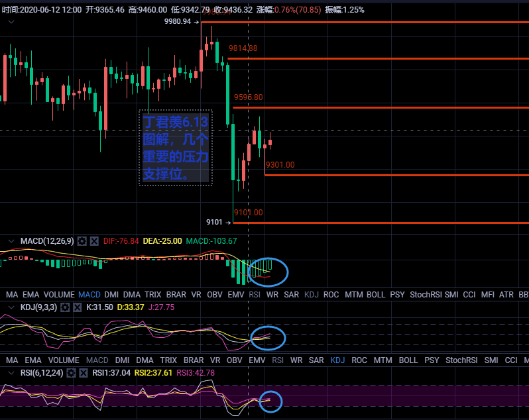Open MACD(12,26,9) settings gear
This screenshot has width=529, height=420.
(82, 241)
